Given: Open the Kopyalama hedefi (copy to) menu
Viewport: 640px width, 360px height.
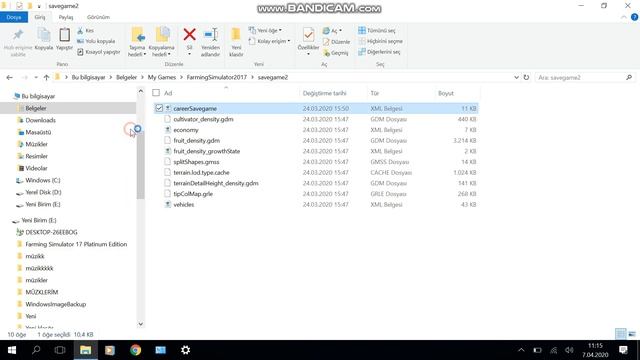Looking at the screenshot, I should pos(162,42).
